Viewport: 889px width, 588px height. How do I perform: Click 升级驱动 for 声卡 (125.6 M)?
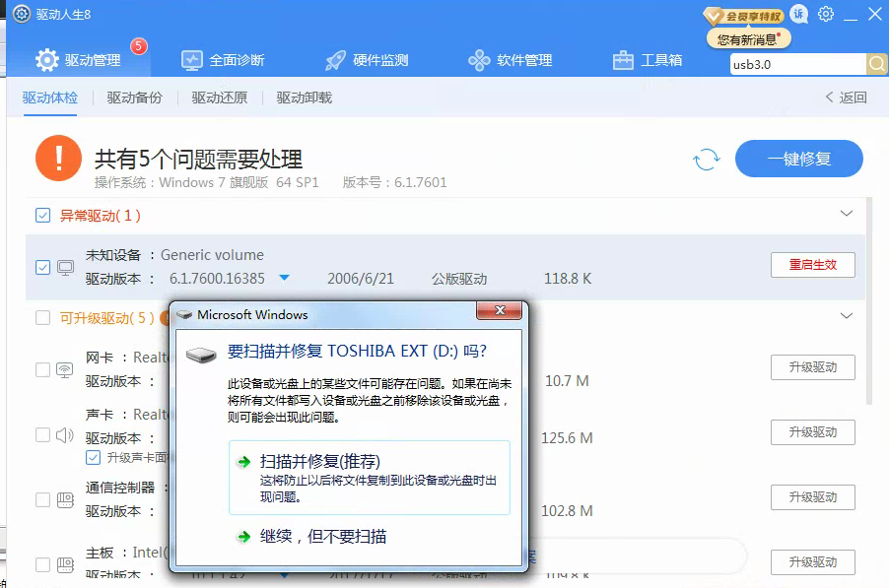(x=812, y=432)
